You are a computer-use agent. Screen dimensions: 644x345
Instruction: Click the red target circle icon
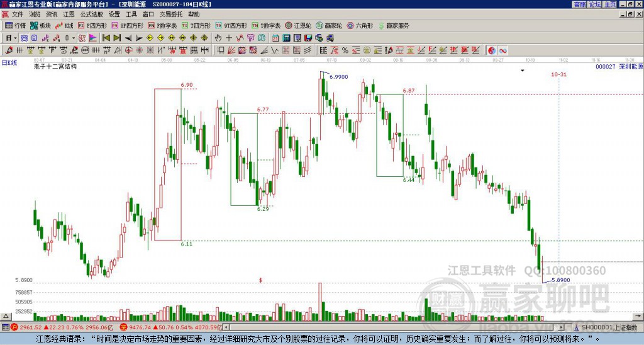pos(128,50)
